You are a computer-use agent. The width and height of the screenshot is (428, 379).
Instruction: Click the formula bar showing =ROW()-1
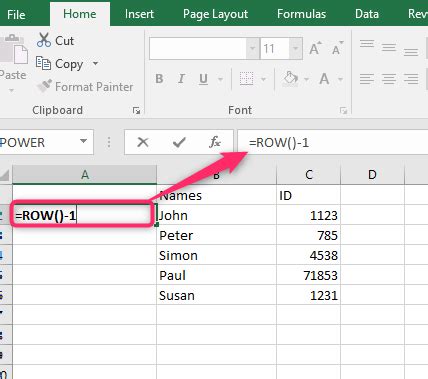(x=332, y=143)
